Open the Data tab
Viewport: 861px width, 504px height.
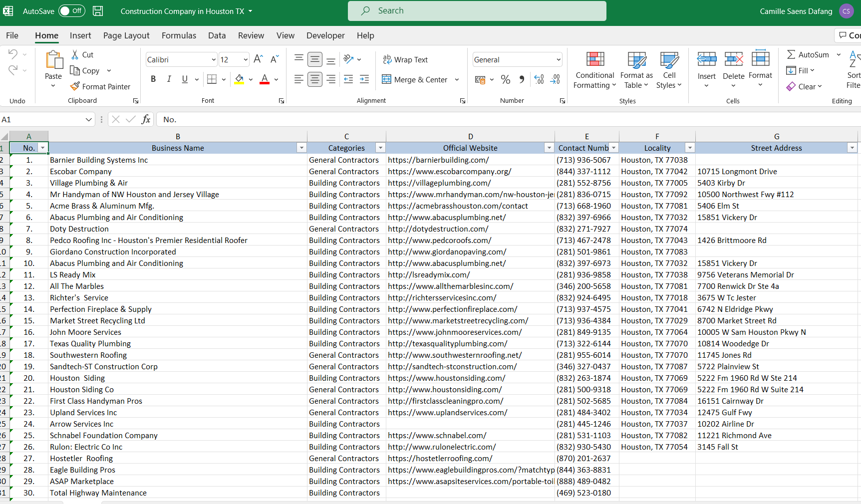[217, 35]
